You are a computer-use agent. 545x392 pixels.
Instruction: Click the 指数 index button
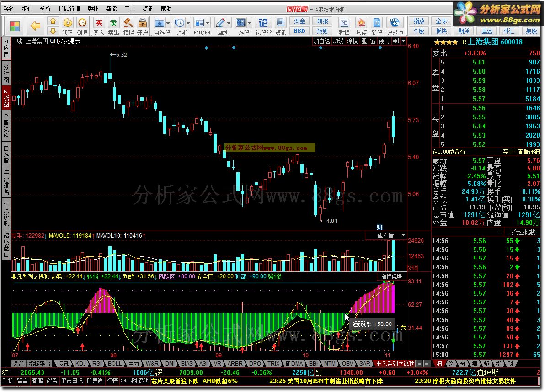419,21
